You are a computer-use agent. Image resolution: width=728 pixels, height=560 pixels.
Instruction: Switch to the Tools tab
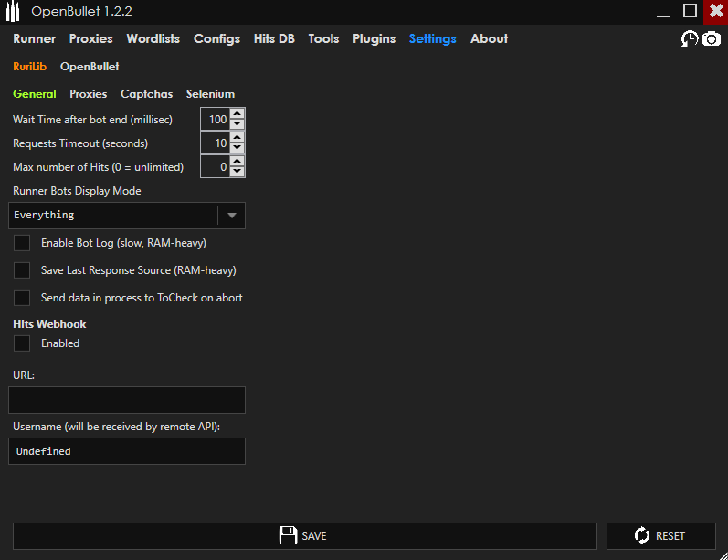(x=323, y=38)
